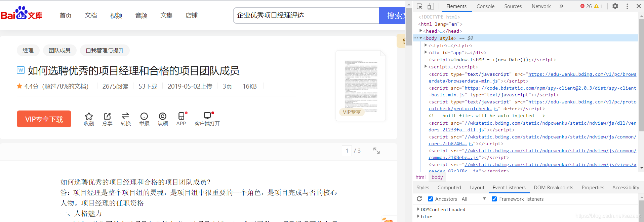Viewport: 644px width, 222px height.
Task: Click the claim copyright icon (认领)
Action: [x=163, y=116]
